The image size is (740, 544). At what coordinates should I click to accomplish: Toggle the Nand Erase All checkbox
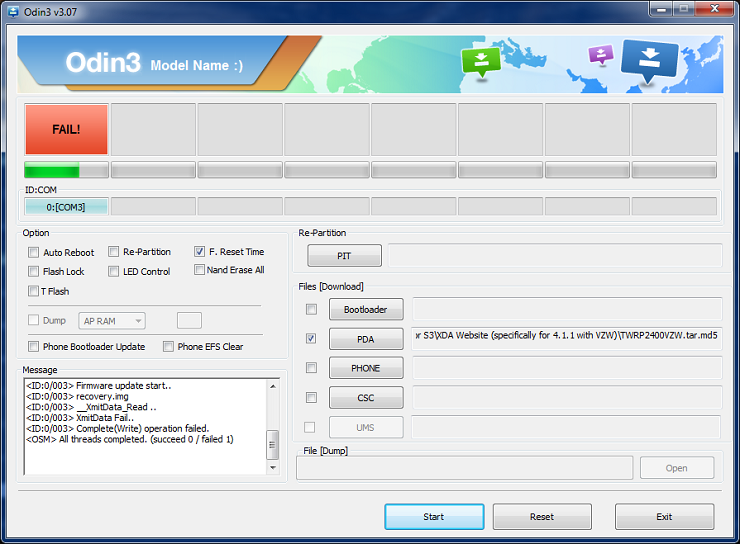(x=200, y=270)
